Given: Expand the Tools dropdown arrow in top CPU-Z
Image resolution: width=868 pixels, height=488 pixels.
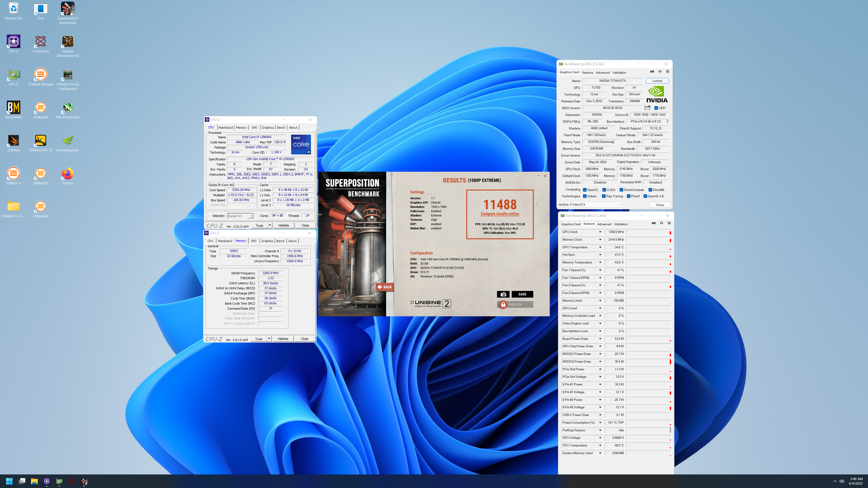Looking at the screenshot, I should 270,225.
